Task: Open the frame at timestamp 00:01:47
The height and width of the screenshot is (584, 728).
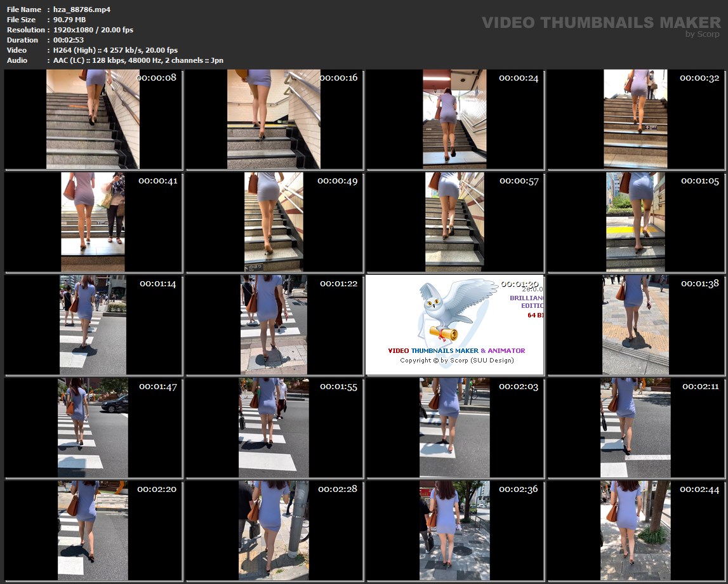Action: (93, 427)
